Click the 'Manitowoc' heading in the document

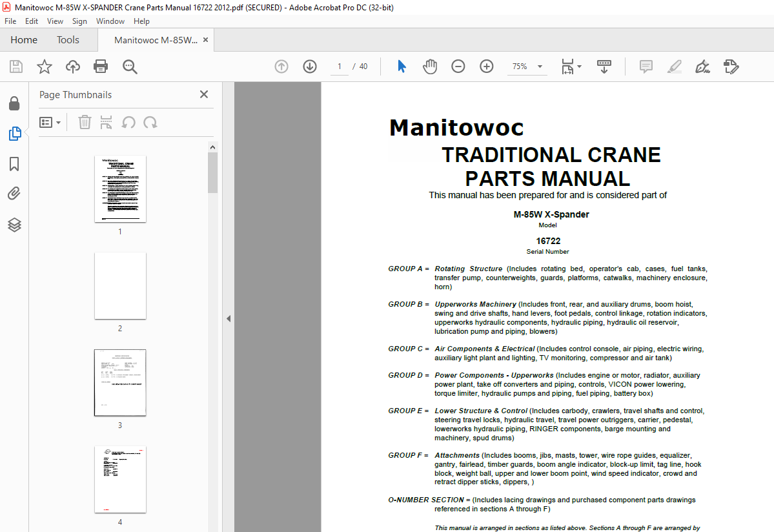click(x=456, y=128)
